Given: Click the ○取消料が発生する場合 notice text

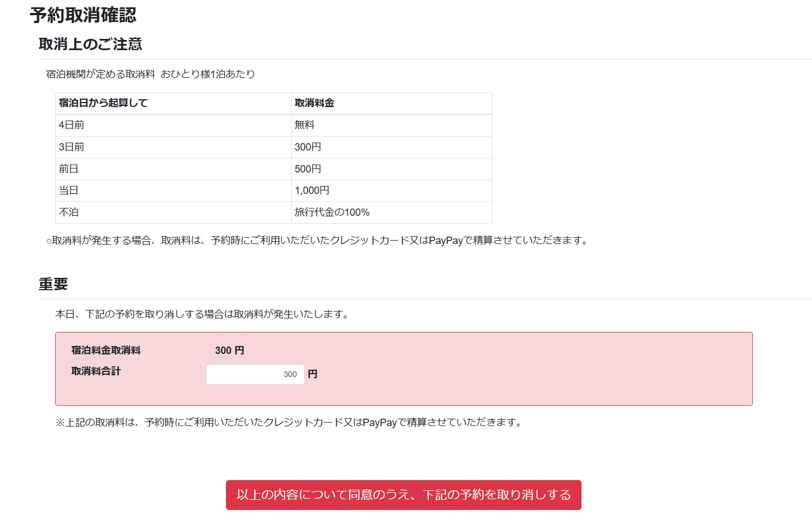Looking at the screenshot, I should coord(318,241).
